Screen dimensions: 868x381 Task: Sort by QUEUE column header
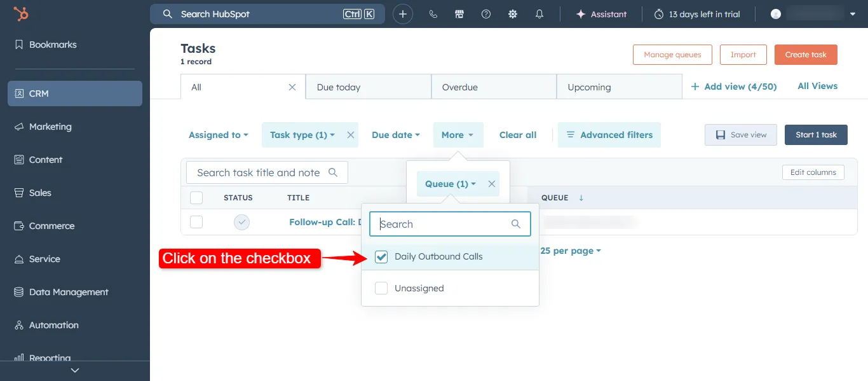562,198
